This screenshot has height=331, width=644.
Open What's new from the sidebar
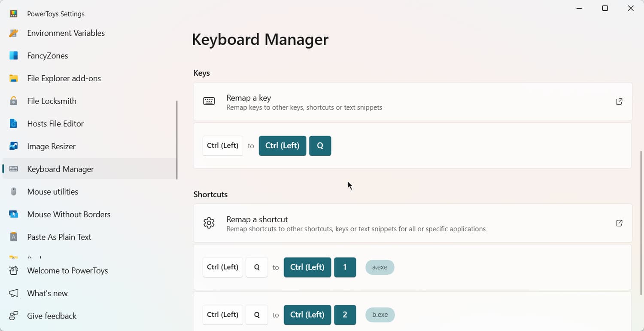point(47,293)
